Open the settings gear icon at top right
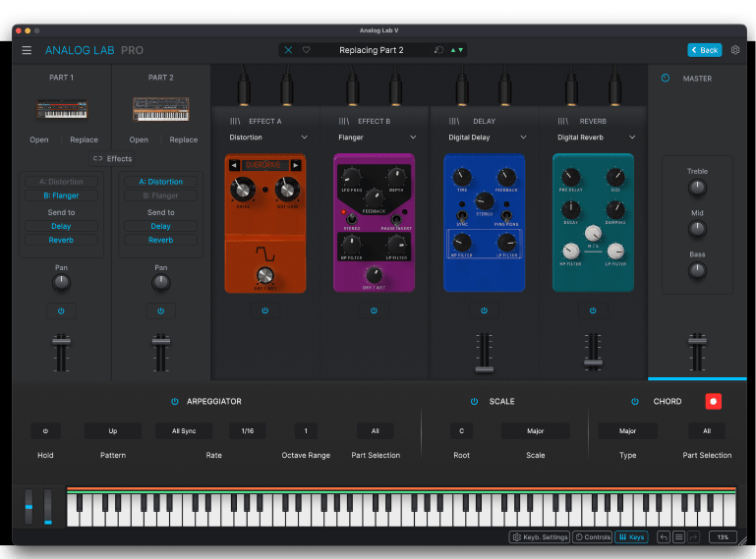The image size is (756, 559). tap(735, 50)
